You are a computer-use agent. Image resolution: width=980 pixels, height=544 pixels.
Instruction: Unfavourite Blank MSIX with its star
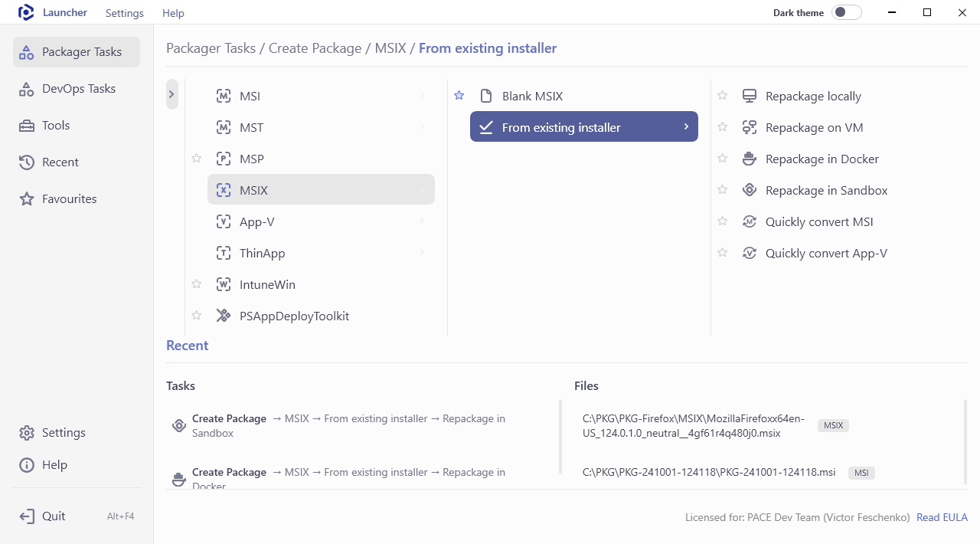(459, 96)
